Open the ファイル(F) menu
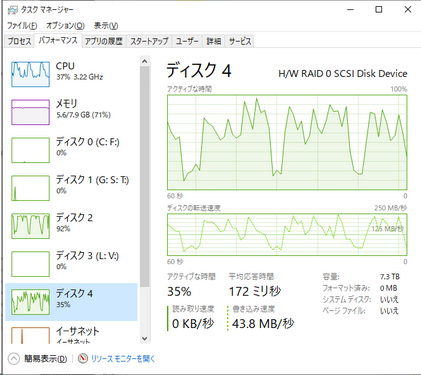 tap(22, 26)
